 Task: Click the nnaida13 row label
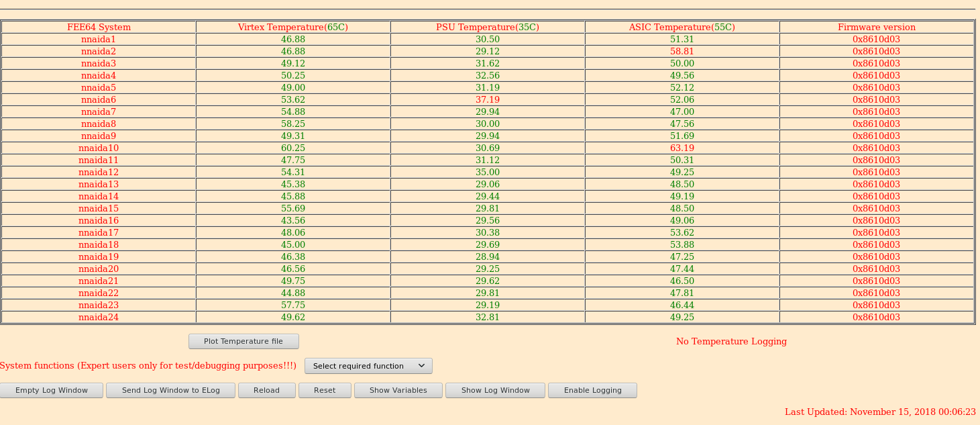(99, 185)
